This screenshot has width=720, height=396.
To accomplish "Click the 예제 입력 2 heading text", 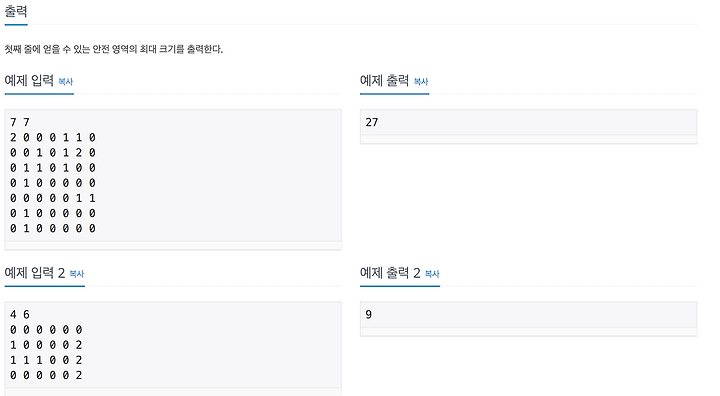I will 34,273.
